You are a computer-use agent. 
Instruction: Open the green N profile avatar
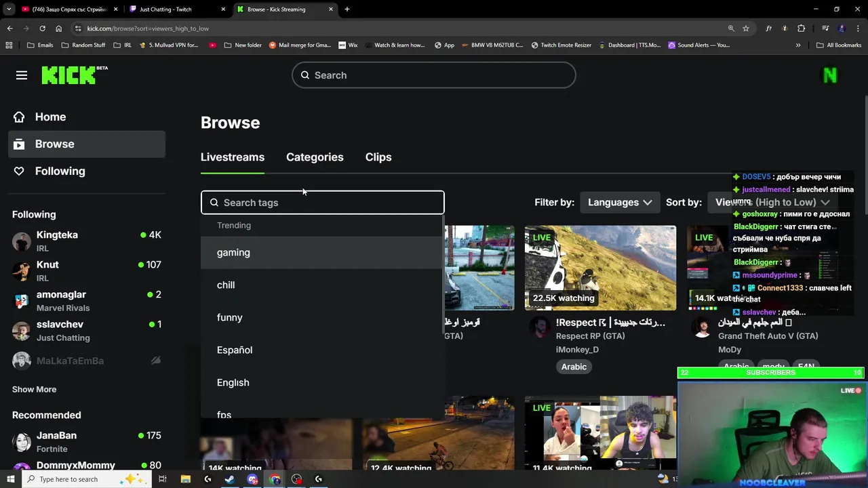(x=830, y=75)
